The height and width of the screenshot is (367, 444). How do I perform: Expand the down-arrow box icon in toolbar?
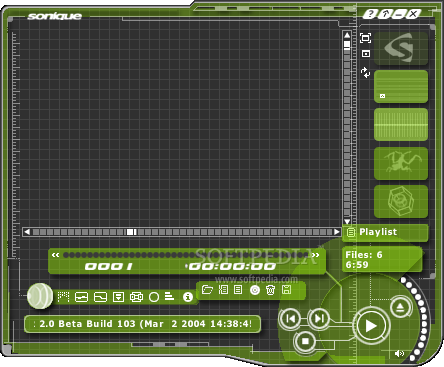pos(118,297)
